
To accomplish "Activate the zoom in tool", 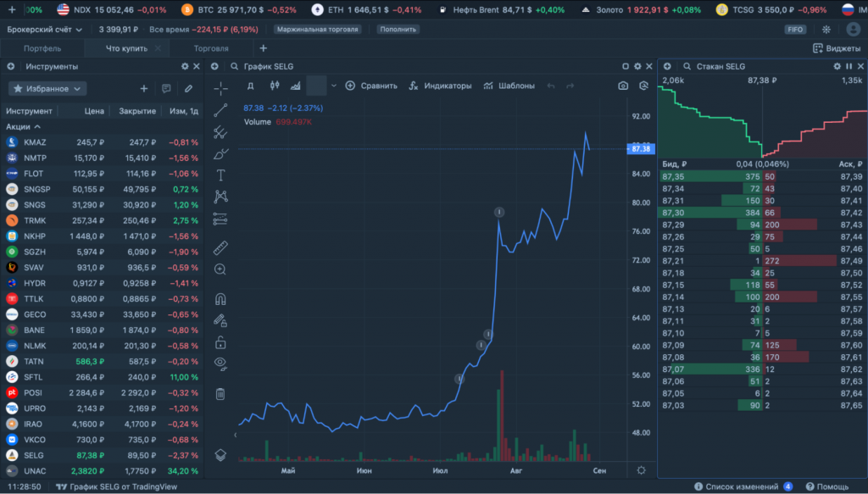I will tap(220, 269).
